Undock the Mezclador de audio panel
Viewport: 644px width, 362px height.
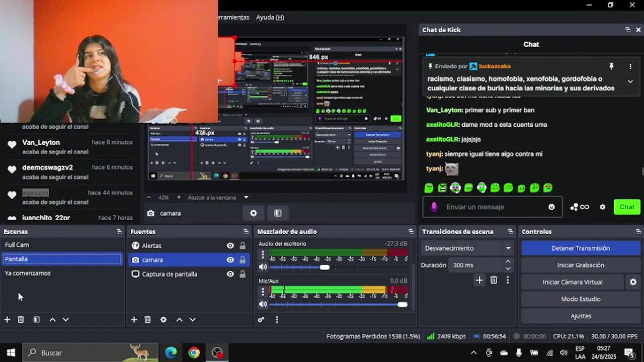tap(411, 231)
